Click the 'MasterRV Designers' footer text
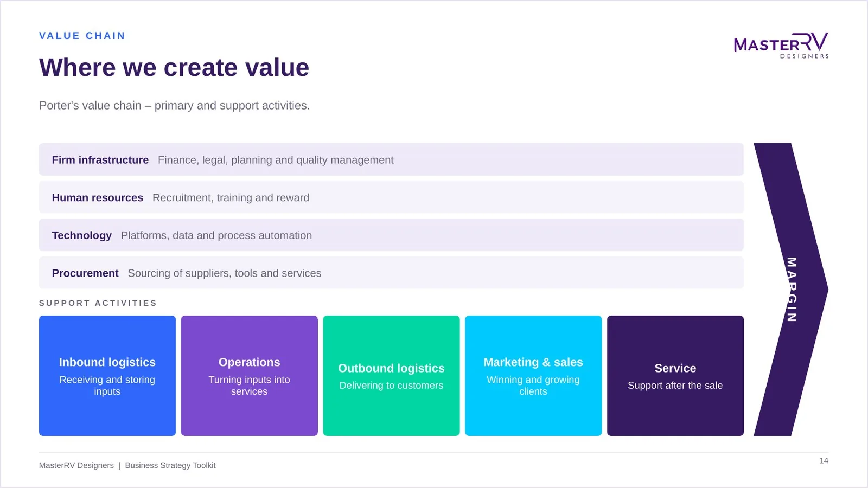Screen dimensions: 868x488 tap(76, 465)
